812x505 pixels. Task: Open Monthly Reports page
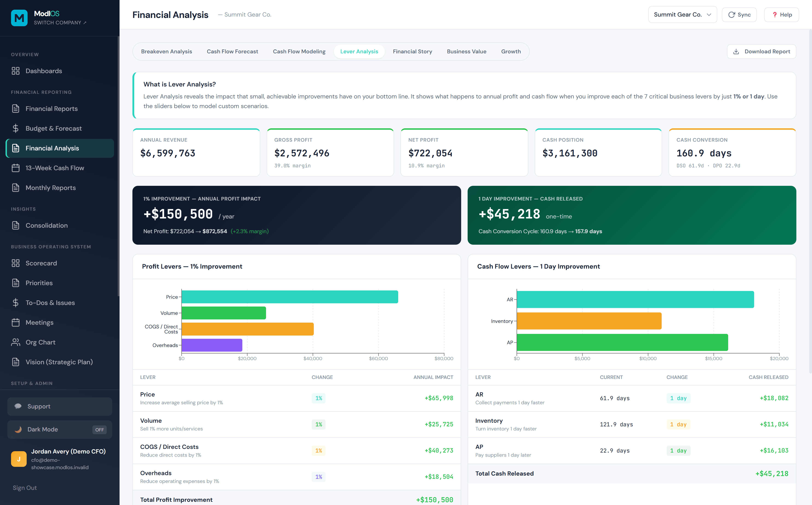pos(60,188)
